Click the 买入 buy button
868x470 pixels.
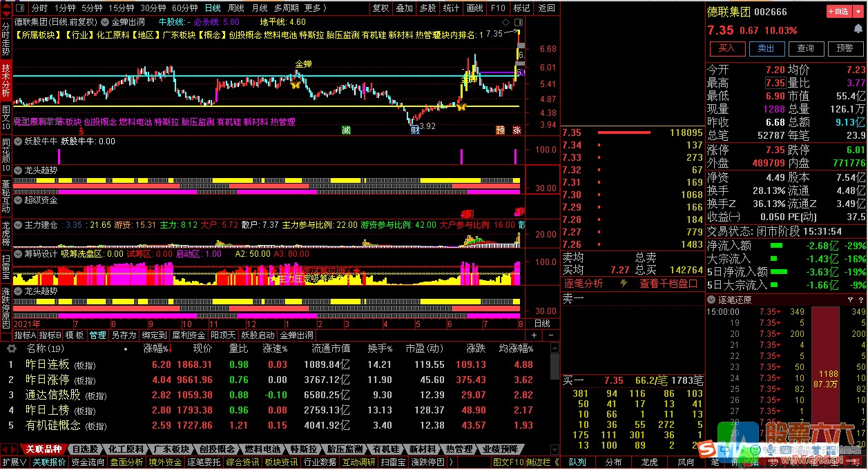[726, 48]
